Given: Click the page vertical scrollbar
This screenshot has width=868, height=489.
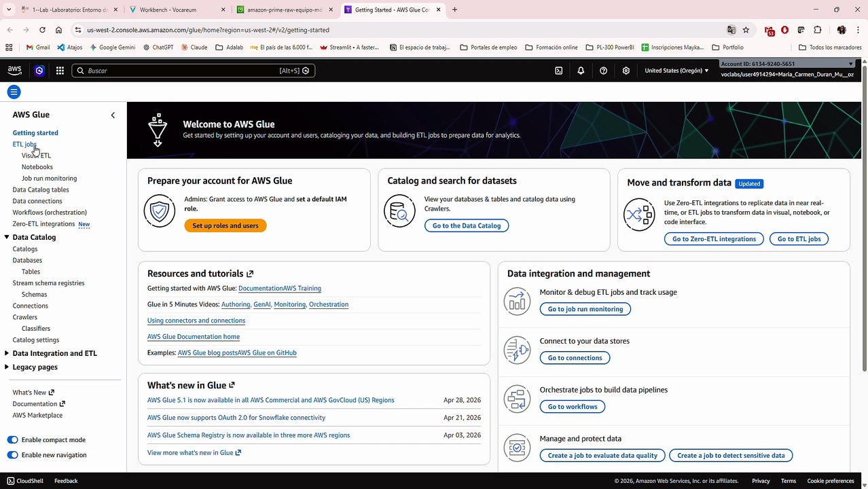Looking at the screenshot, I should click(x=864, y=218).
